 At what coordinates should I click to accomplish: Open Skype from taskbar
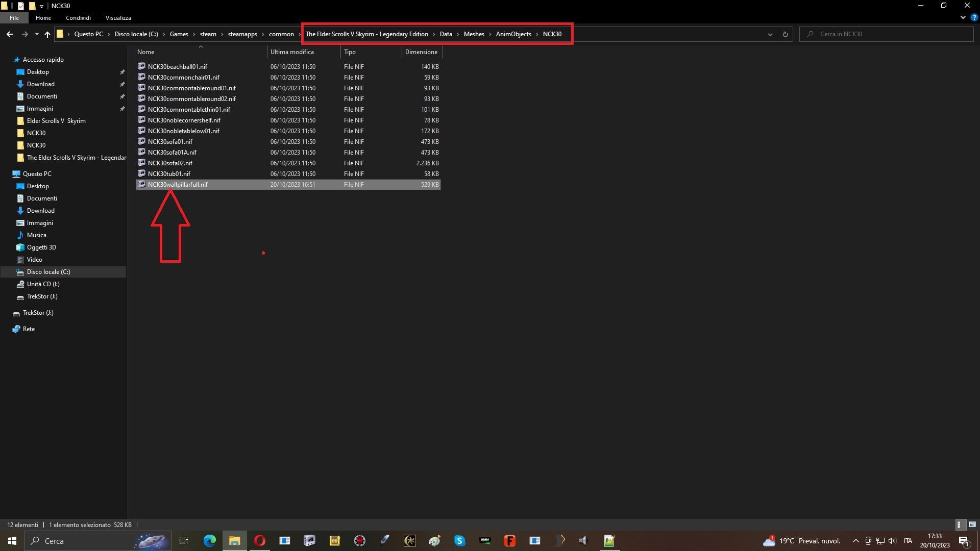pos(459,541)
